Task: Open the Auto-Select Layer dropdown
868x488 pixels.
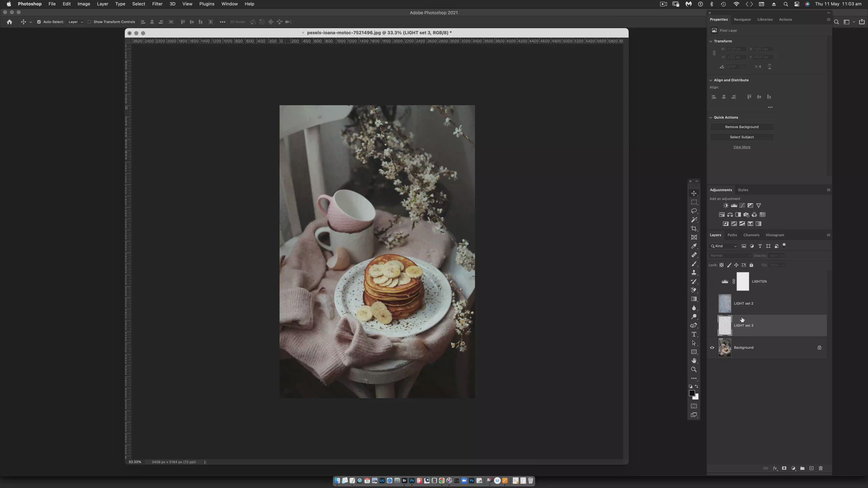Action: click(75, 22)
